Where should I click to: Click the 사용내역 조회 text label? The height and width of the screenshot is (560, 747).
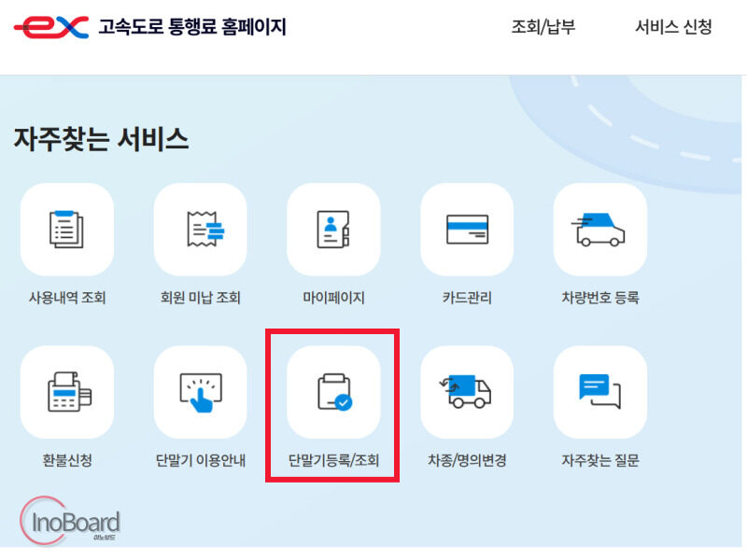coord(67,298)
